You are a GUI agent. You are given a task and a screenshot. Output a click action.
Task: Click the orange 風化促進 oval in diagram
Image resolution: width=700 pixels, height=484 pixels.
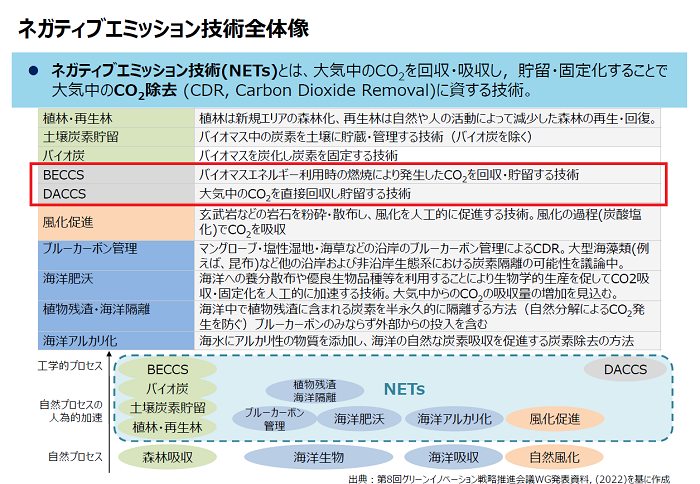point(554,419)
